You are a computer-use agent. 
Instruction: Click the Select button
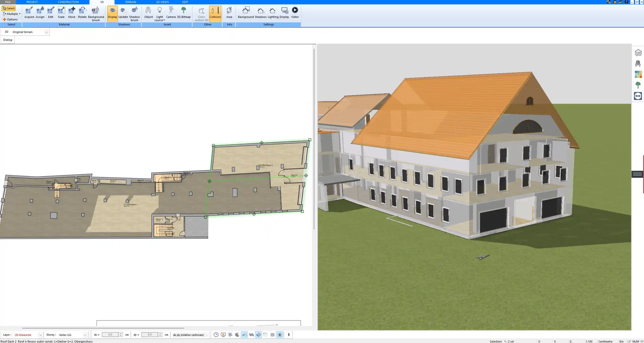(x=9, y=8)
